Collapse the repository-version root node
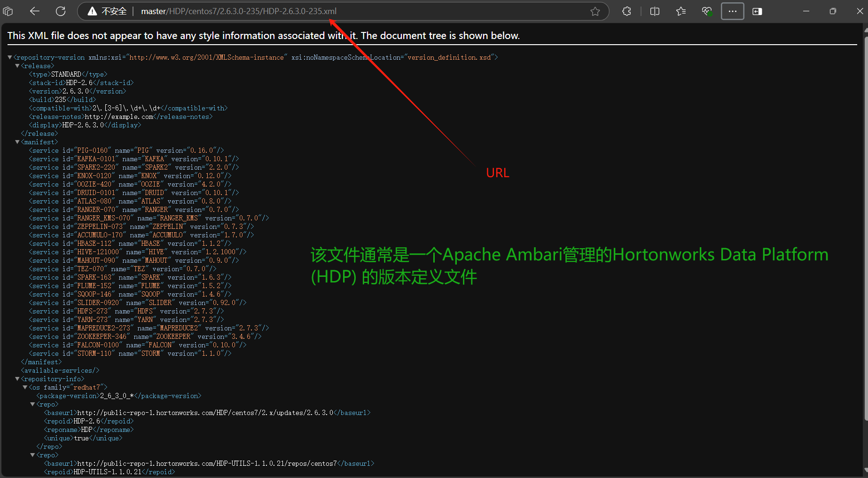Screen dimensions: 868x478 click(x=10, y=57)
